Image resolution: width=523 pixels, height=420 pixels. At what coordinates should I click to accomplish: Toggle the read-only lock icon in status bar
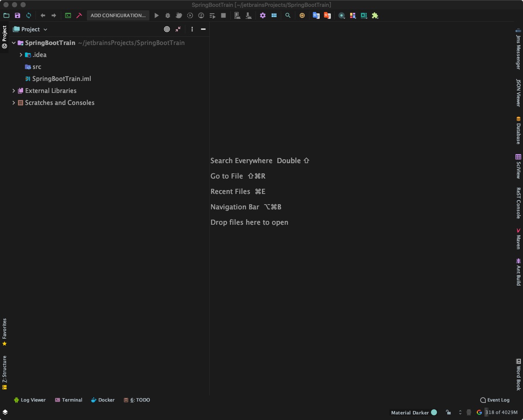pos(448,412)
